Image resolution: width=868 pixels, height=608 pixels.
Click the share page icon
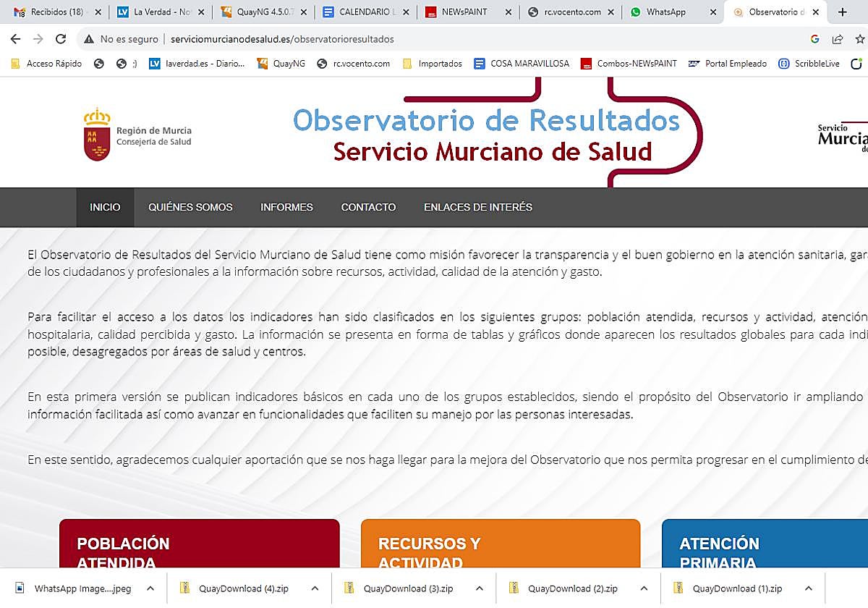[x=838, y=39]
